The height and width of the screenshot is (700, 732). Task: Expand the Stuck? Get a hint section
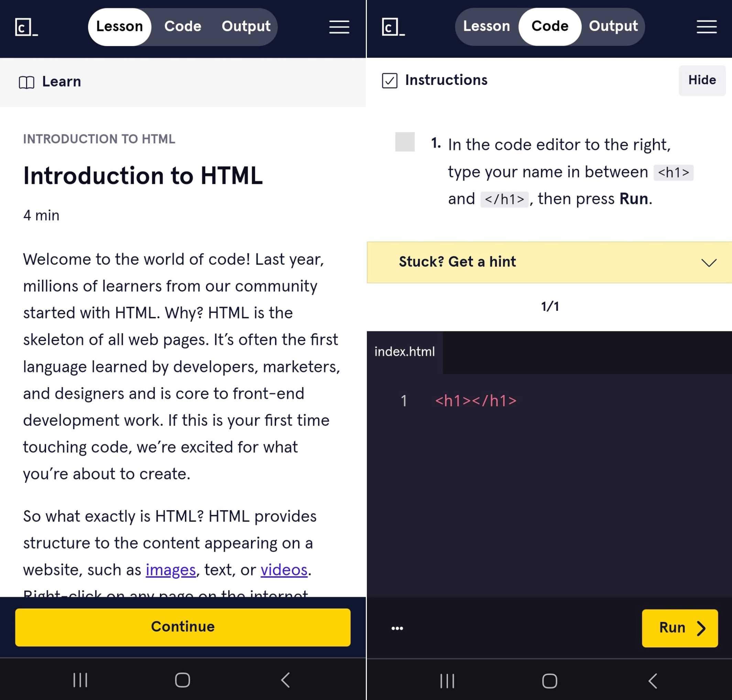549,262
